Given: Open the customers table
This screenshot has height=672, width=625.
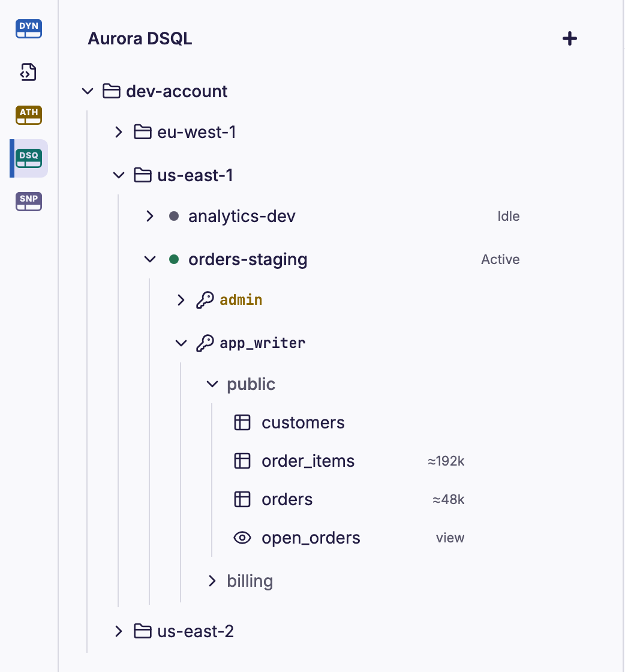Looking at the screenshot, I should coord(304,422).
